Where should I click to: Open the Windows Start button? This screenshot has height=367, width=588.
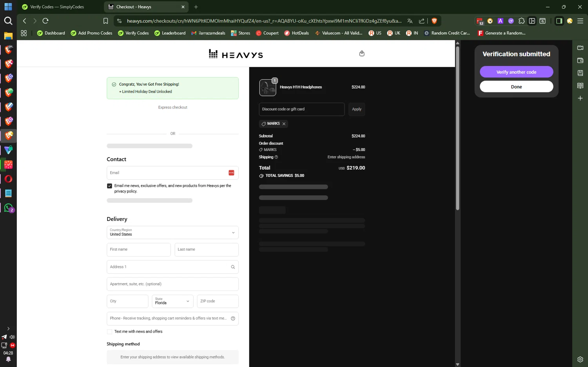coord(8,7)
